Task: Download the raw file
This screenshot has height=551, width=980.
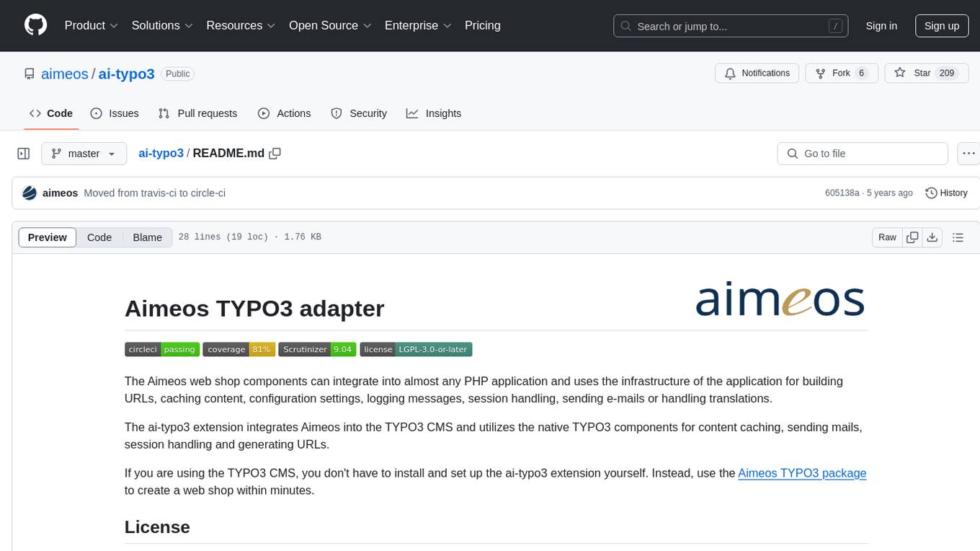Action: coord(932,237)
